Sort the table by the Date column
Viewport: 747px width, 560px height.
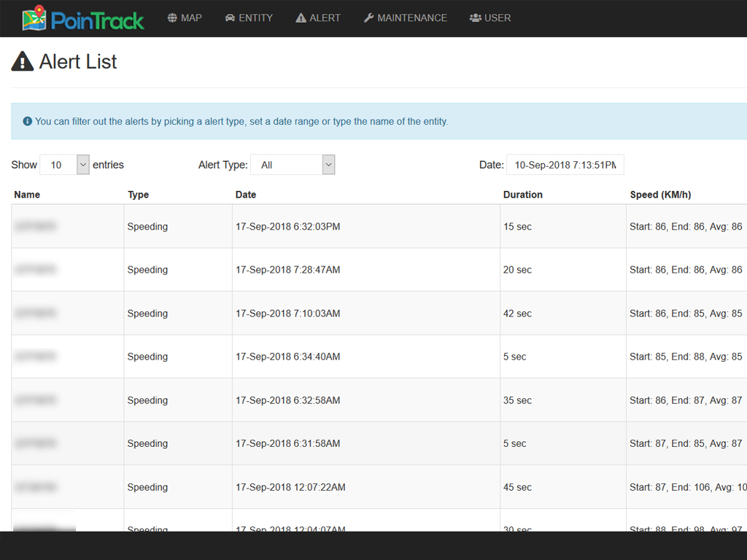click(x=246, y=195)
